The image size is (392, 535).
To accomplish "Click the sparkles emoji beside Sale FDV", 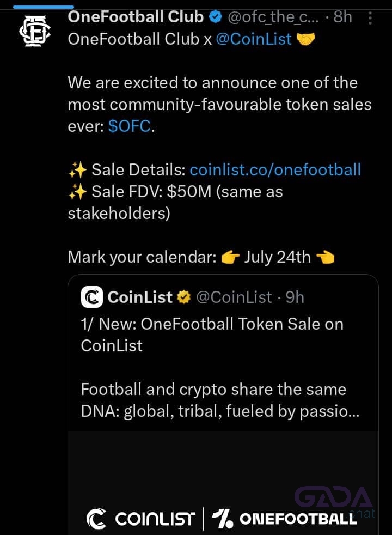I will [77, 192].
